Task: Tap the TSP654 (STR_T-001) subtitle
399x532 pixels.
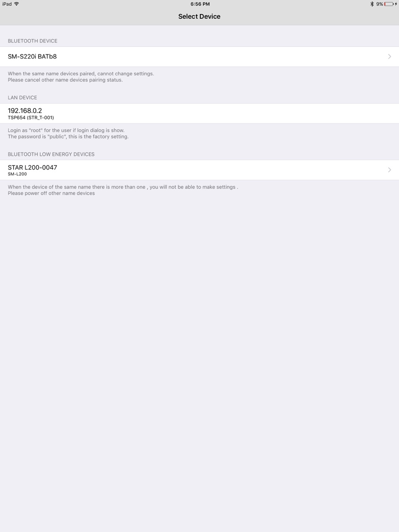Action: click(31, 118)
